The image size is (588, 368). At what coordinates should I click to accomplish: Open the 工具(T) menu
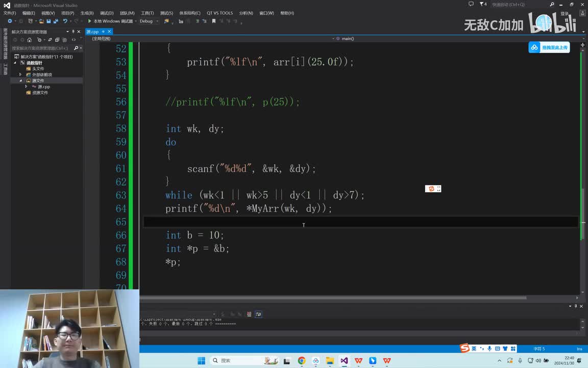pos(148,13)
